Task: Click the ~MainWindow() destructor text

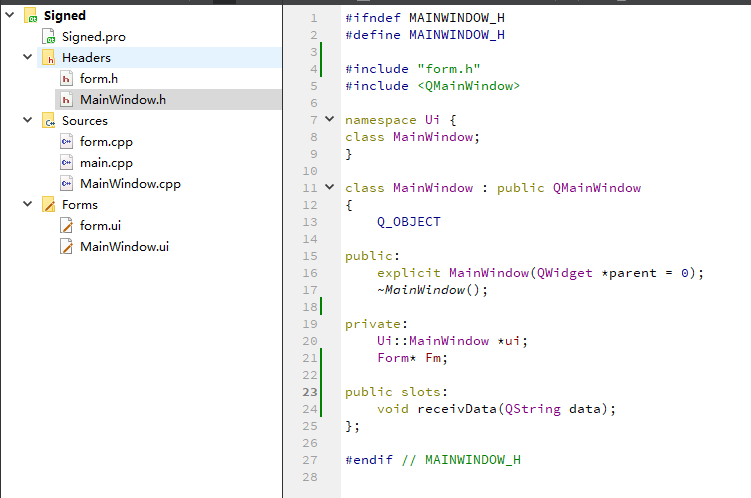Action: pos(432,290)
